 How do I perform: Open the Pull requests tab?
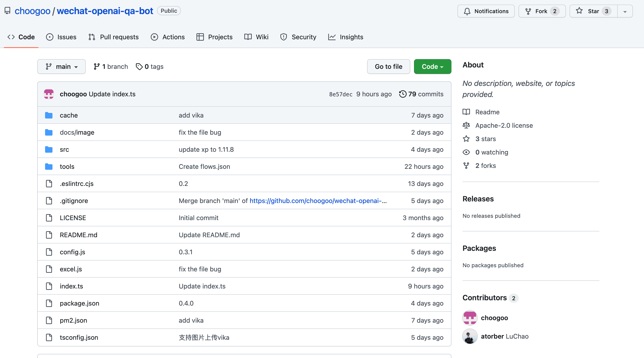tap(113, 37)
